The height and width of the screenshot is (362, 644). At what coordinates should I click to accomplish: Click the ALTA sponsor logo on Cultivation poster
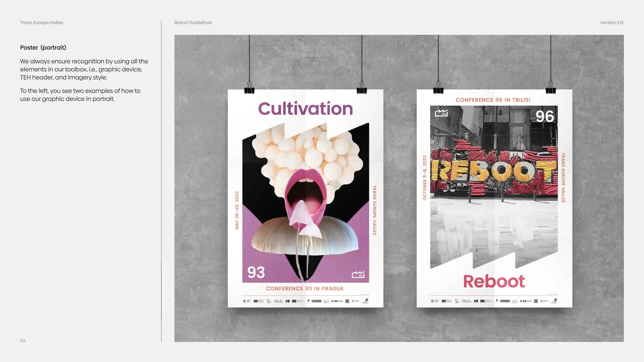coord(337,301)
